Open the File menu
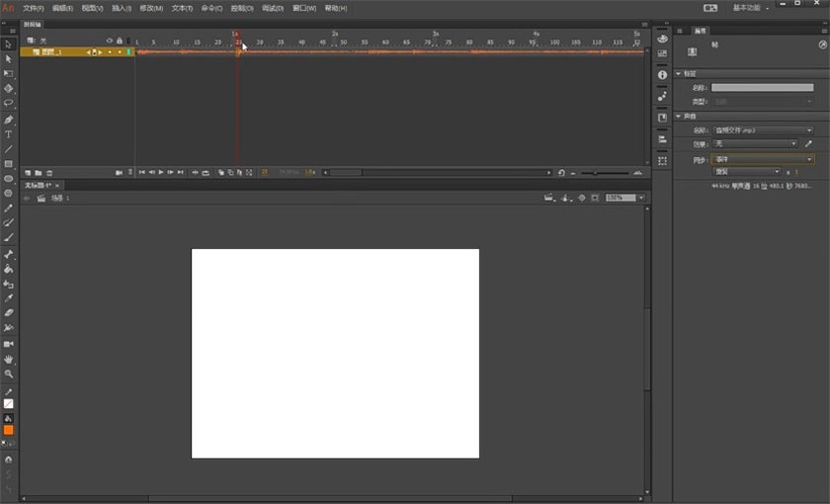The image size is (830, 504). pyautogui.click(x=34, y=8)
